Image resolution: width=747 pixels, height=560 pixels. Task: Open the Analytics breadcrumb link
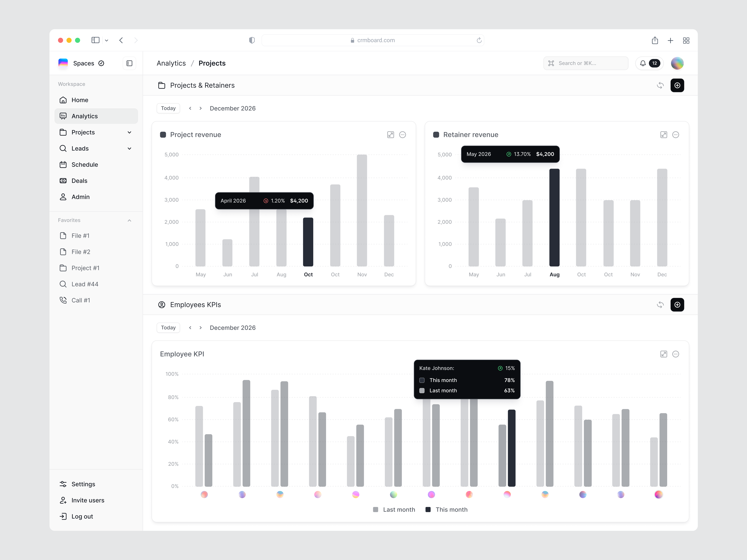click(x=171, y=63)
